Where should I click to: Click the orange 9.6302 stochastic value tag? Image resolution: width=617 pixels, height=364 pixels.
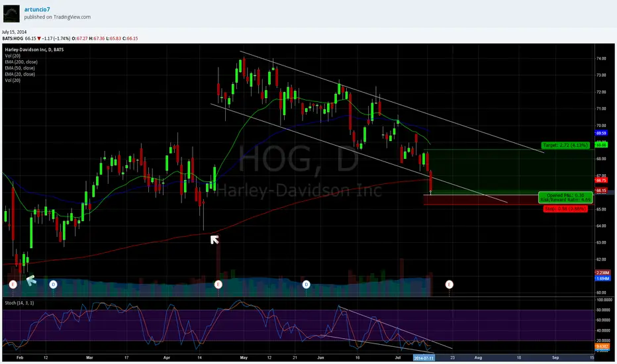coord(602,346)
